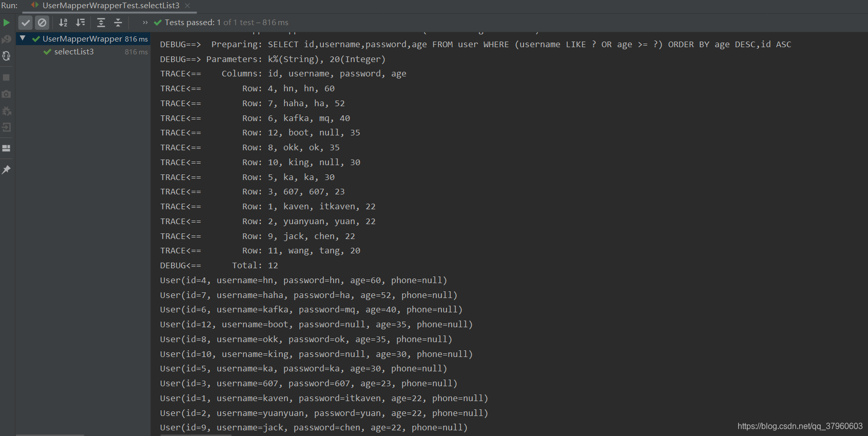Click the User(id=3, username=607) output line
The height and width of the screenshot is (436, 868).
pos(309,384)
